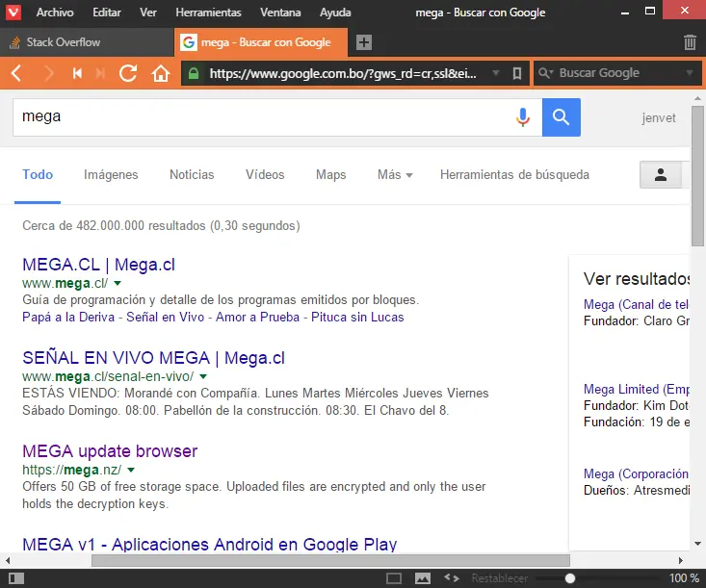Open the Papá a la Deriva sitelink
The width and height of the screenshot is (706, 588).
(68, 318)
